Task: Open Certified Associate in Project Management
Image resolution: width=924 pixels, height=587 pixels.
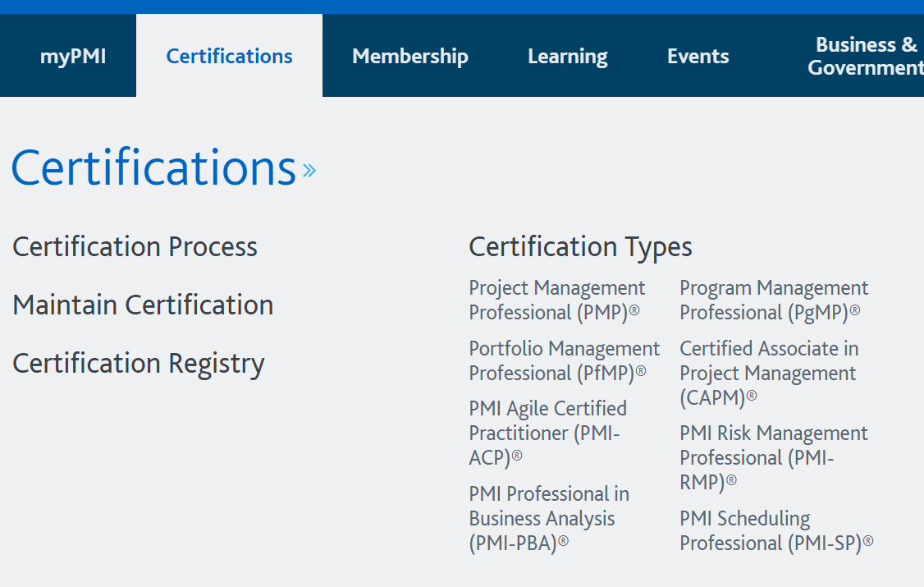Action: (x=769, y=373)
